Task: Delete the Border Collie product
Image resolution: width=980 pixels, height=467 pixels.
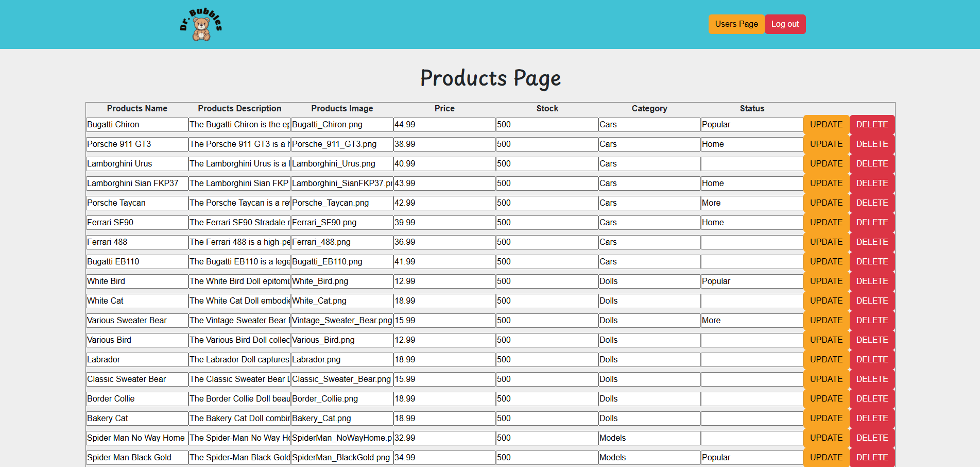Action: (872, 398)
